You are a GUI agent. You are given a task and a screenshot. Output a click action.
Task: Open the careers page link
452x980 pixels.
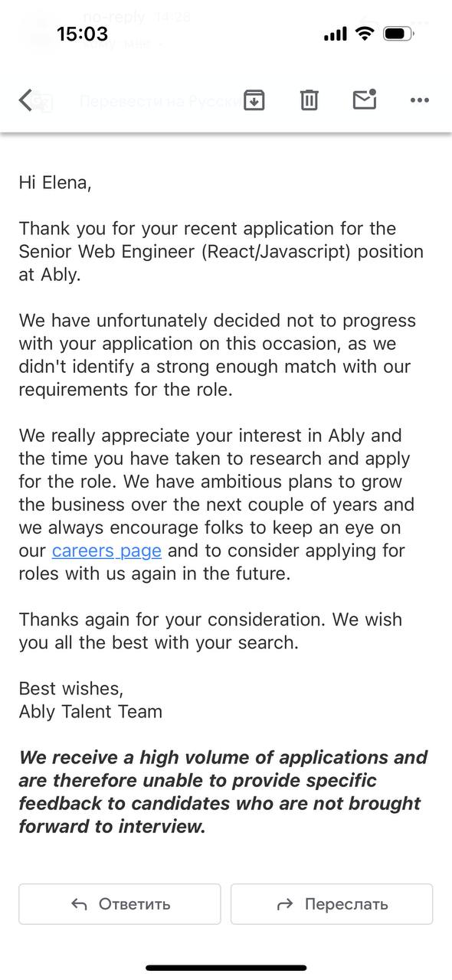pyautogui.click(x=106, y=550)
